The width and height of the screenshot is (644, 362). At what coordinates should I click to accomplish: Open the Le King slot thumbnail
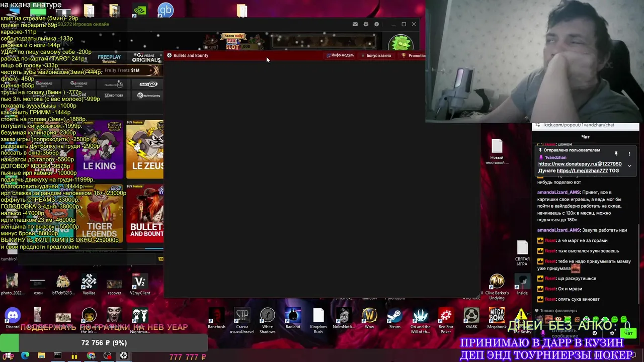[x=100, y=149]
